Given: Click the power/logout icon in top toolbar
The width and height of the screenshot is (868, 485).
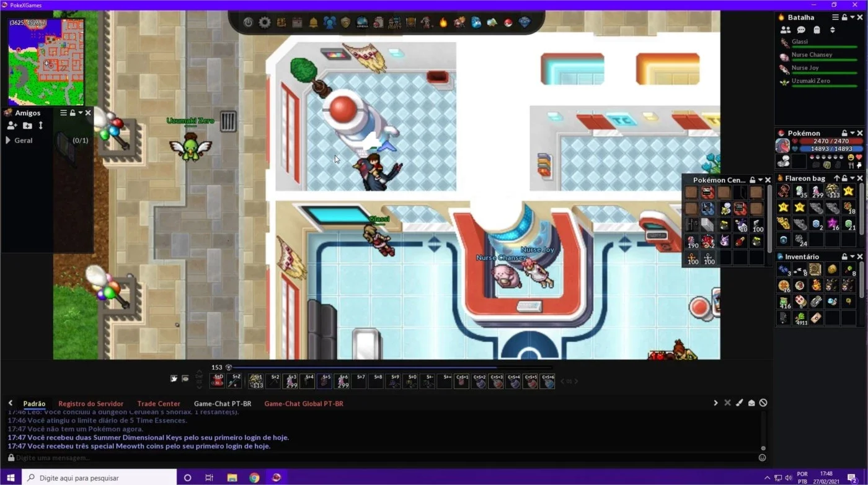Looking at the screenshot, I should click(248, 22).
